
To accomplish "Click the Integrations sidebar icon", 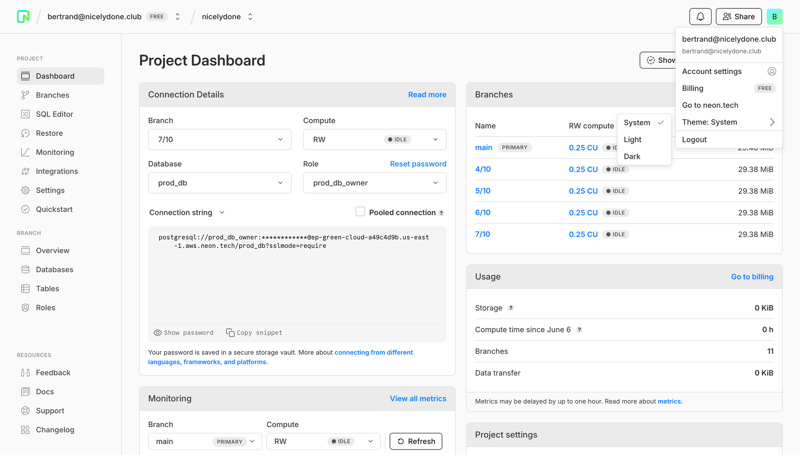I will (25, 171).
